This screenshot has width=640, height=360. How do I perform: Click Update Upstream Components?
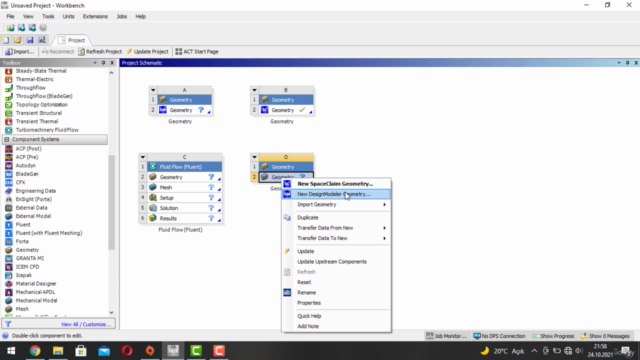pyautogui.click(x=336, y=262)
